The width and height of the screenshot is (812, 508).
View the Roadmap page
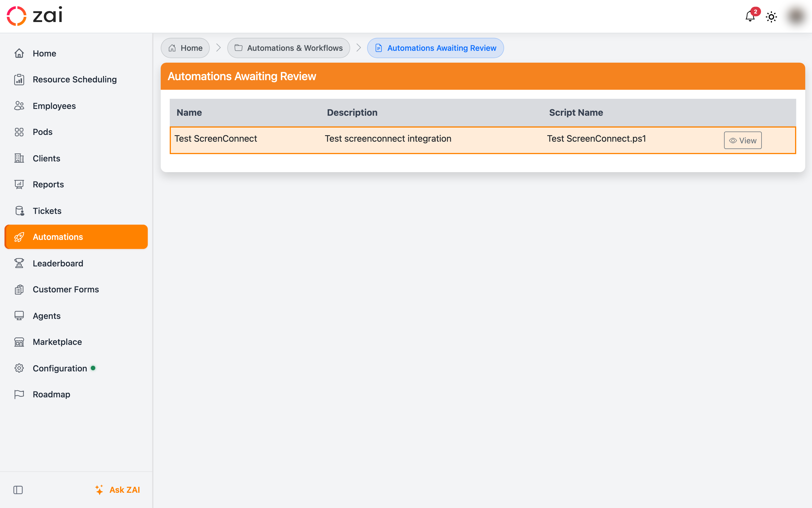(x=76, y=395)
